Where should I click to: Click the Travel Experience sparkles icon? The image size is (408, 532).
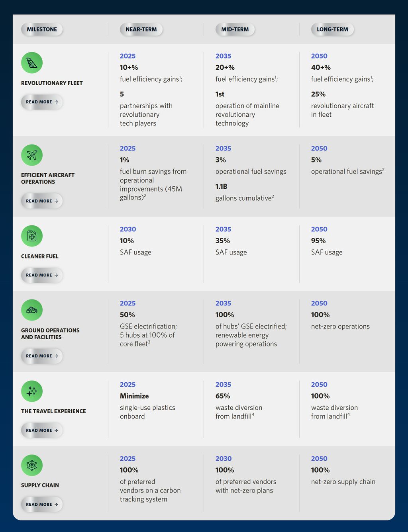(x=32, y=391)
